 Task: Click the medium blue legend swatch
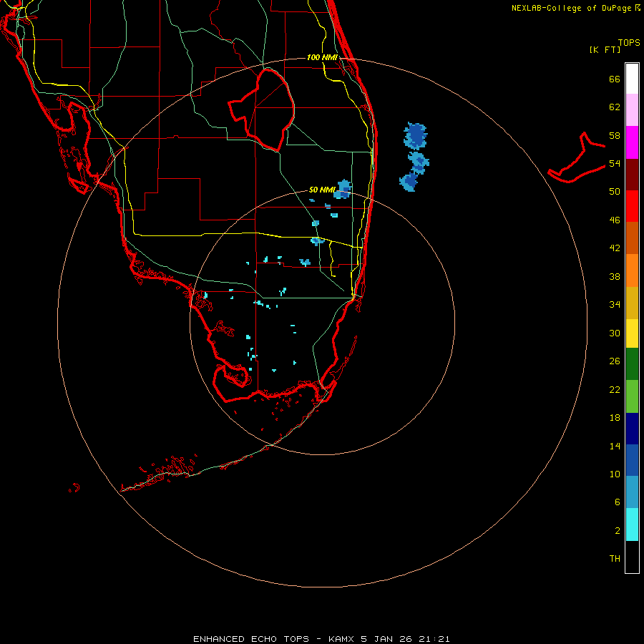click(632, 460)
